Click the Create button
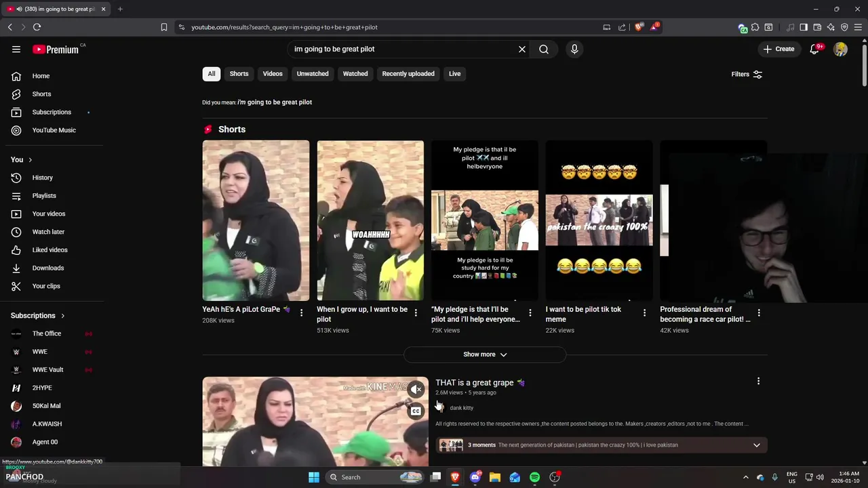The height and width of the screenshot is (488, 868). pyautogui.click(x=778, y=49)
